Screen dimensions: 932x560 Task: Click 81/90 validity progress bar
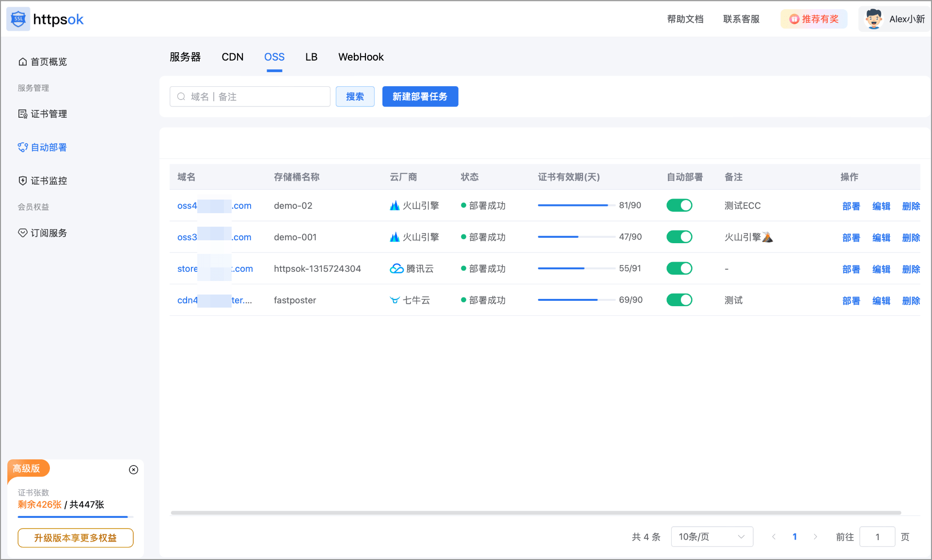point(576,205)
